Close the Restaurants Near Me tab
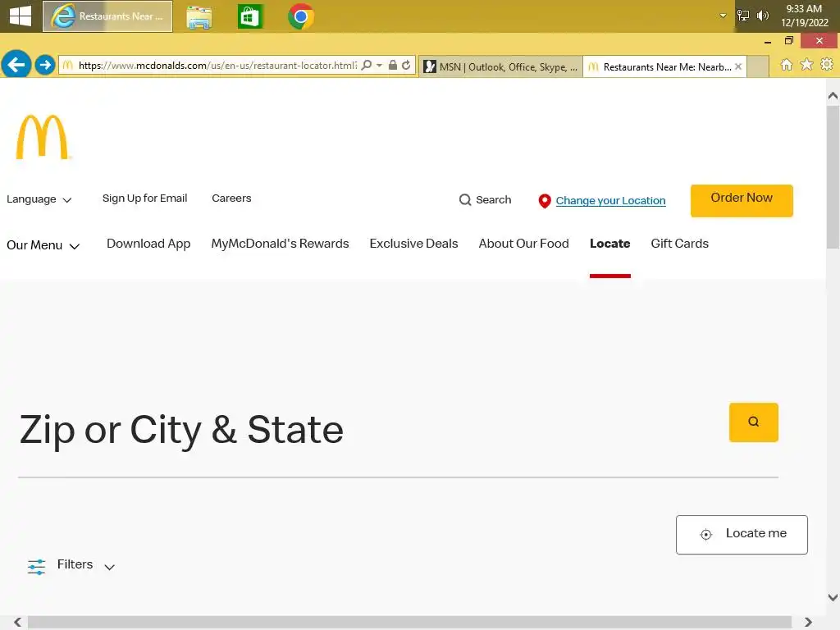Screen dimensions: 840x630 point(738,66)
